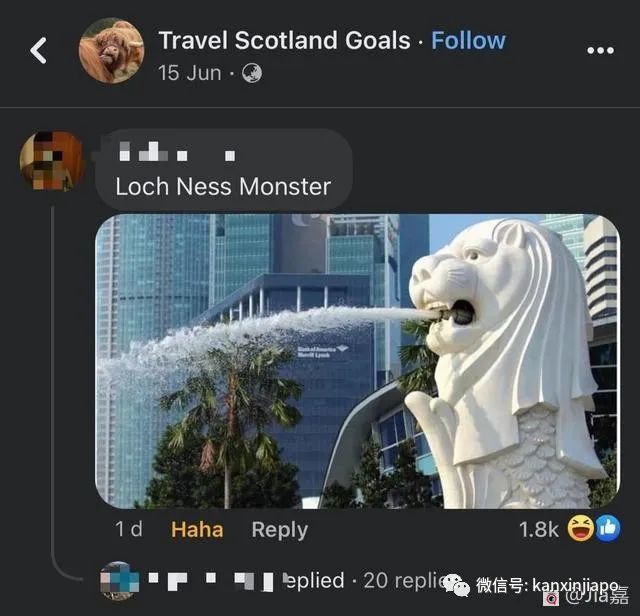Toggle the Haha reaction on the comment

tap(197, 529)
